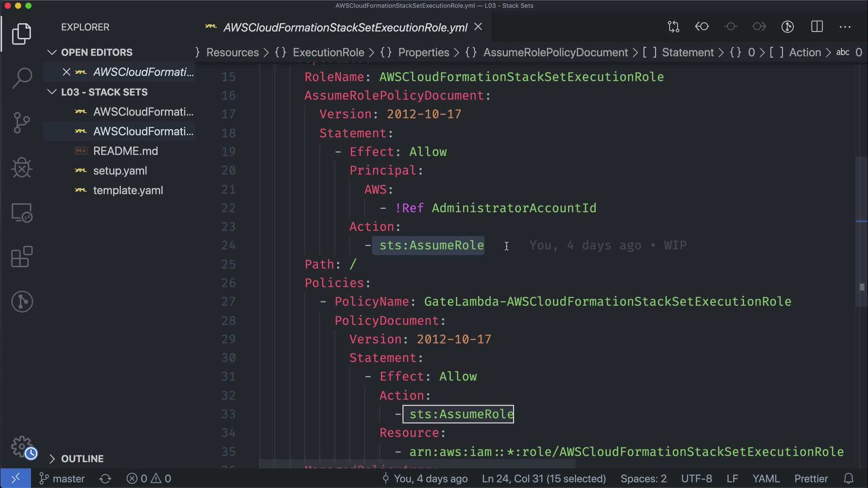Click ExecutionRole in the breadcrumb
The height and width of the screenshot is (488, 868).
(328, 52)
